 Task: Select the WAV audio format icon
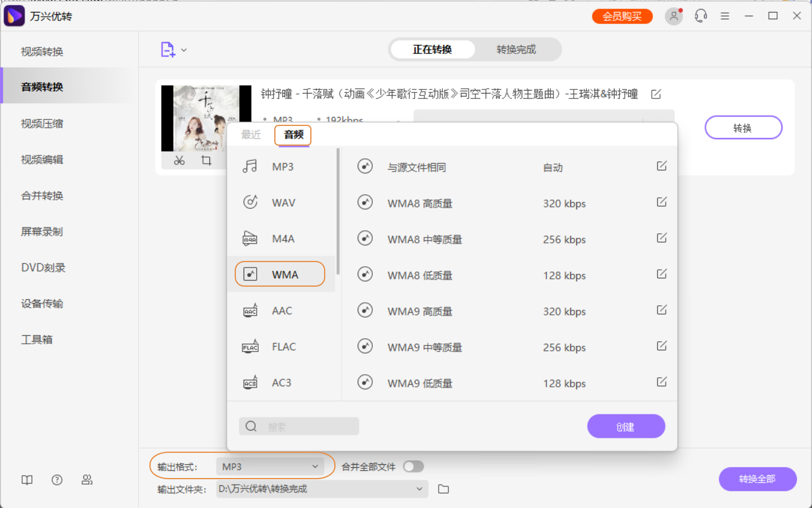click(x=251, y=202)
